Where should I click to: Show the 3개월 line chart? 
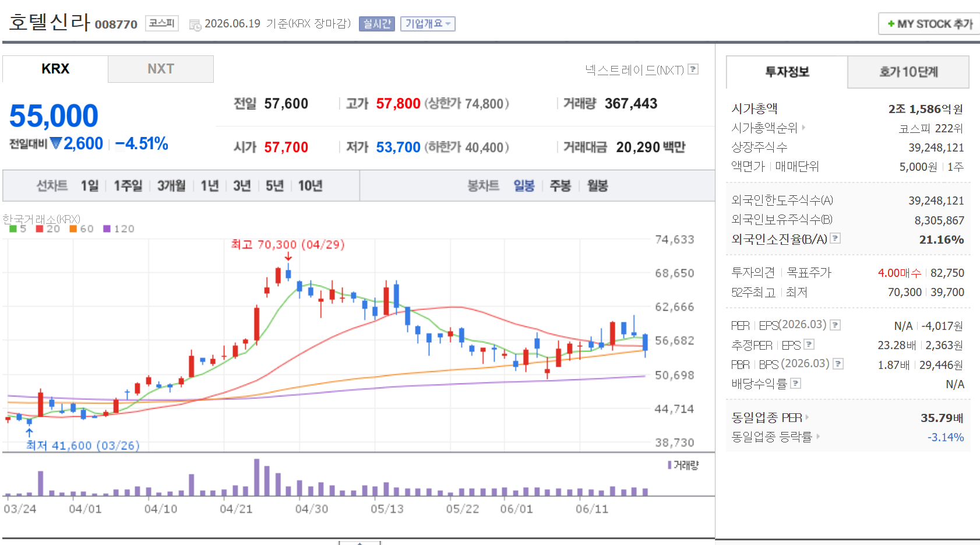point(171,185)
